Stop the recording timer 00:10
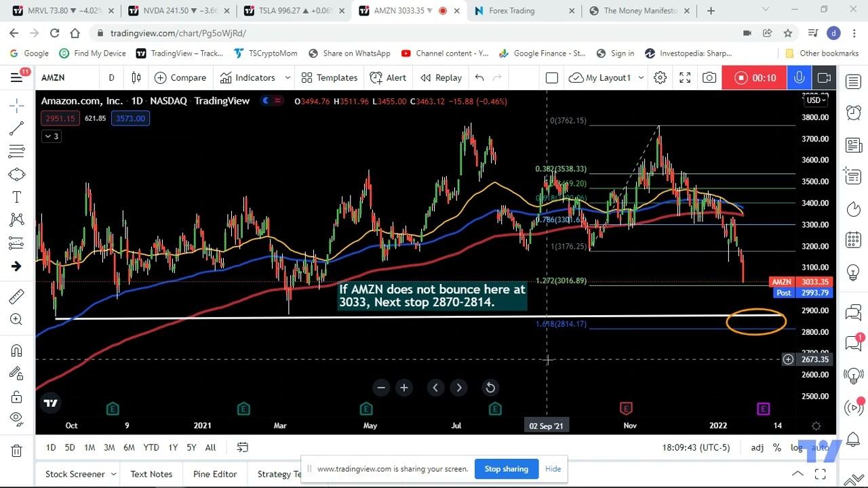This screenshot has width=868, height=488. (755, 78)
